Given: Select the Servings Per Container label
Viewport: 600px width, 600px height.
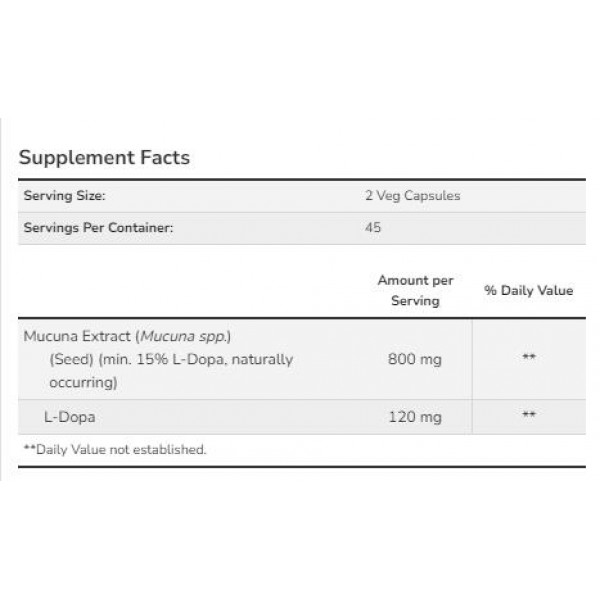Looking at the screenshot, I should (x=98, y=228).
